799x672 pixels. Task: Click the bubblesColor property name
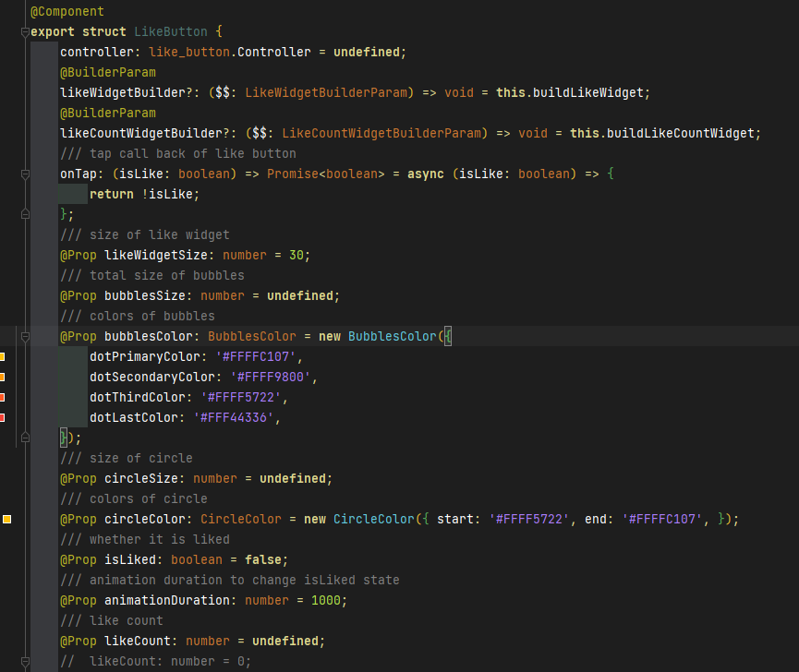click(149, 337)
